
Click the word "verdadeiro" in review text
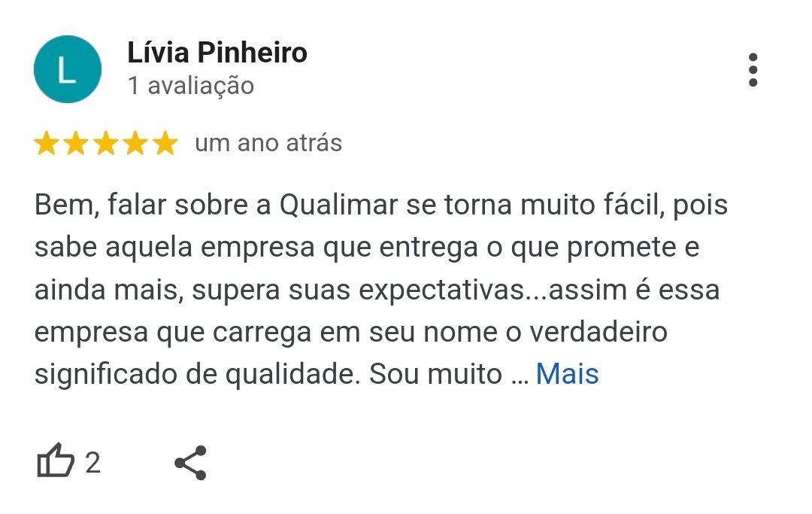[592, 332]
